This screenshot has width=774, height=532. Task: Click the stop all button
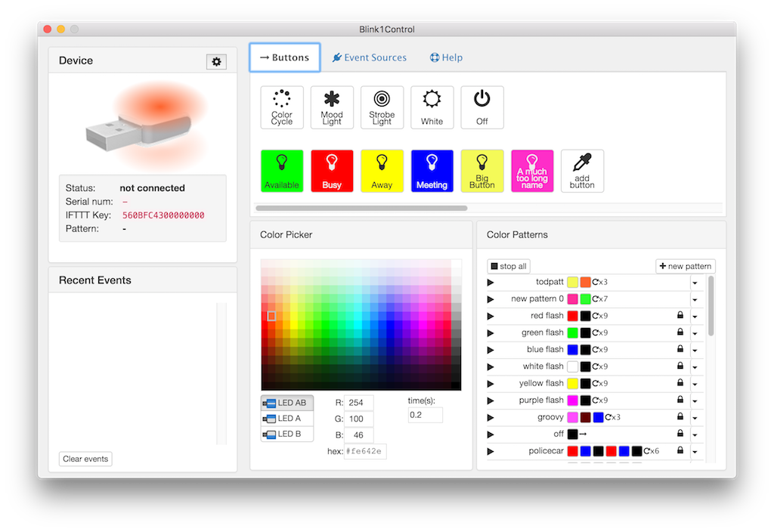[509, 266]
